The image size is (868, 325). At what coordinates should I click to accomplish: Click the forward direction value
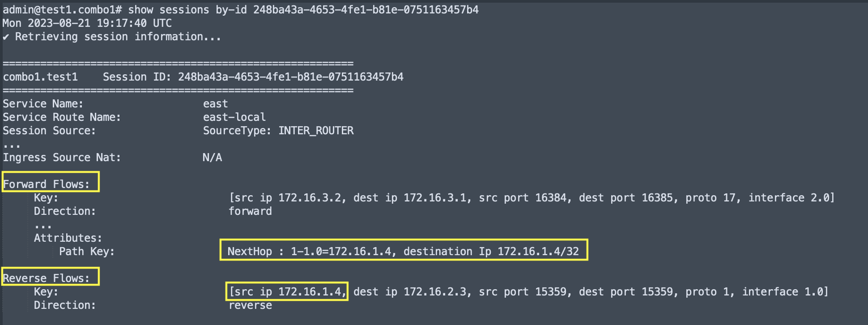[250, 211]
